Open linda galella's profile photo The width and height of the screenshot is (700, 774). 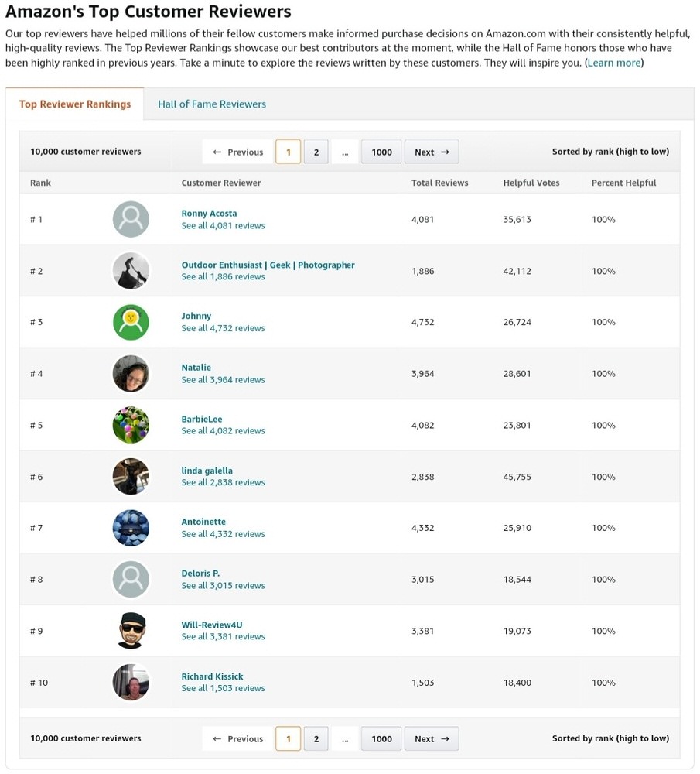[131, 477]
